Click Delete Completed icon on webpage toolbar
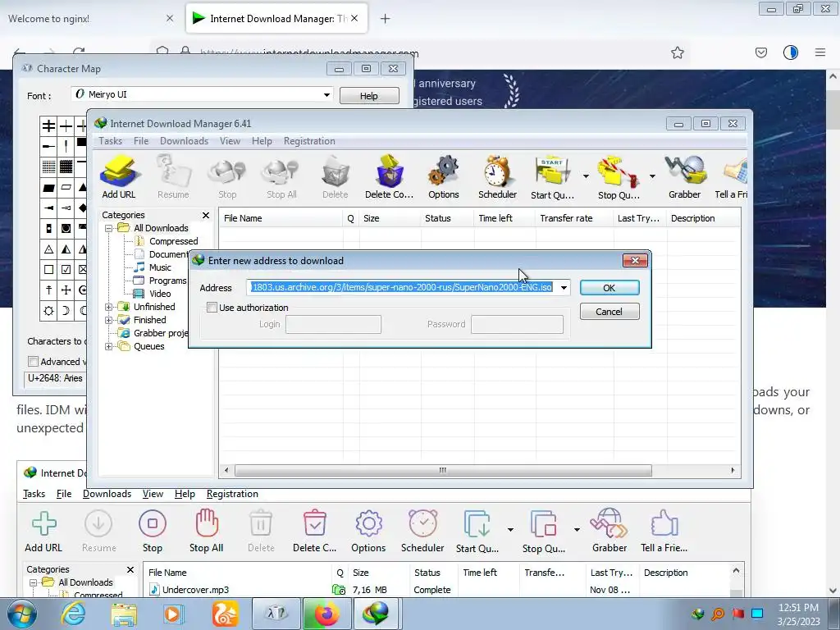This screenshot has height=630, width=840. (x=314, y=523)
